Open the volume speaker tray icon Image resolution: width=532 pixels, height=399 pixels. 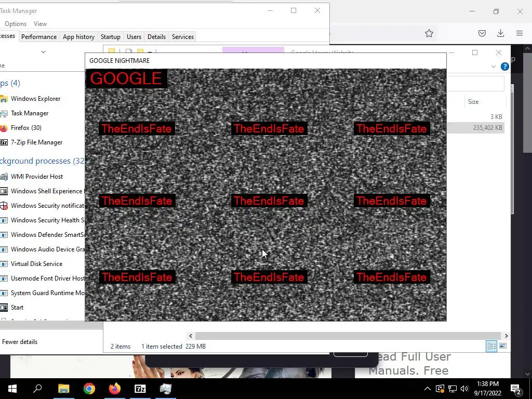464,389
